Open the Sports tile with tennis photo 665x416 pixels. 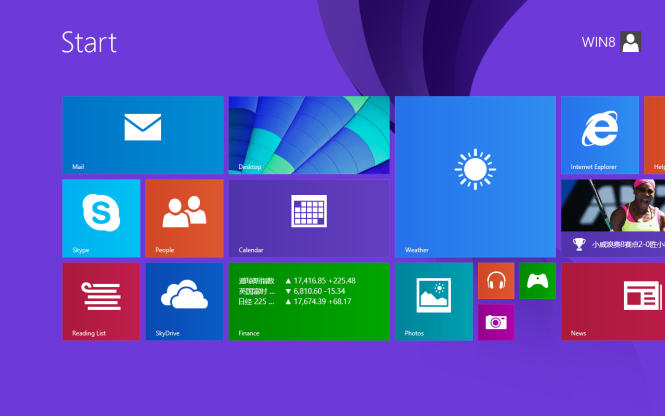point(613,218)
